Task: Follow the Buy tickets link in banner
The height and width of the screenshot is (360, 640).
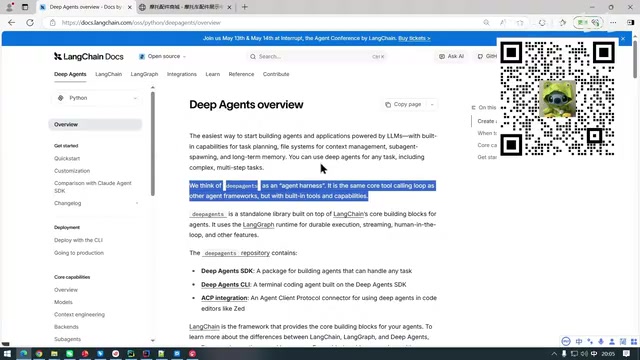Action: (x=414, y=38)
